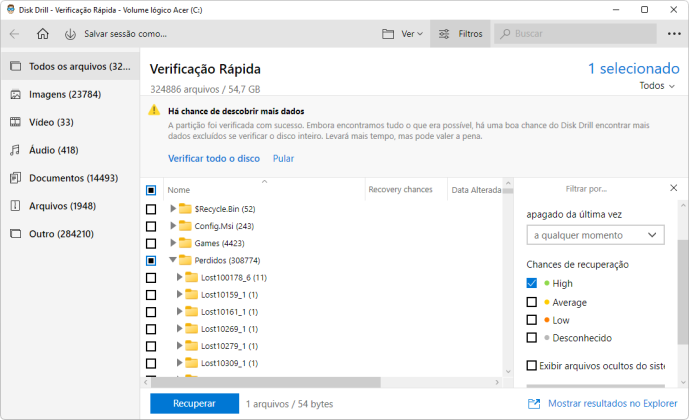The image size is (689, 420).
Task: Click the Recuperar button
Action: [194, 403]
